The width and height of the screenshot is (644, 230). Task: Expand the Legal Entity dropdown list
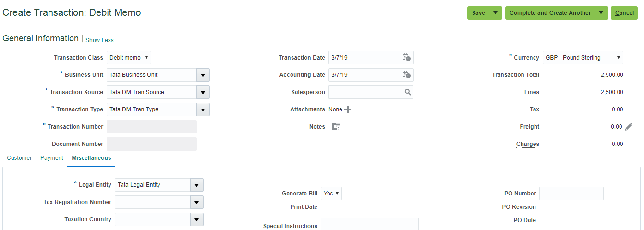point(196,185)
